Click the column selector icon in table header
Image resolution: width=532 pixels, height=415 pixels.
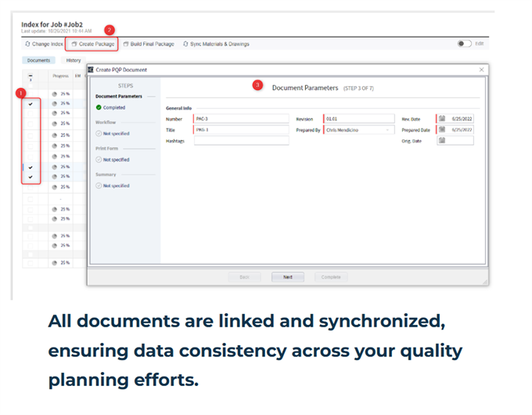(31, 77)
